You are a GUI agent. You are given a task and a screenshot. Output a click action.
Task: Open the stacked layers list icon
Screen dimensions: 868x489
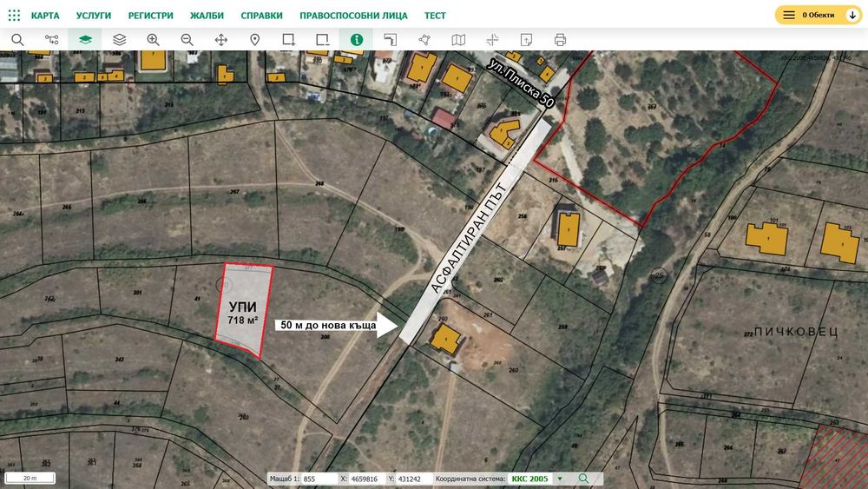pyautogui.click(x=120, y=40)
